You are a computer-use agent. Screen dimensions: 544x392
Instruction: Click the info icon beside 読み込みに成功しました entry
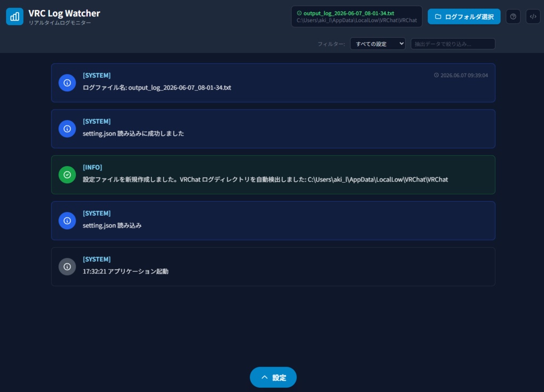coord(67,129)
